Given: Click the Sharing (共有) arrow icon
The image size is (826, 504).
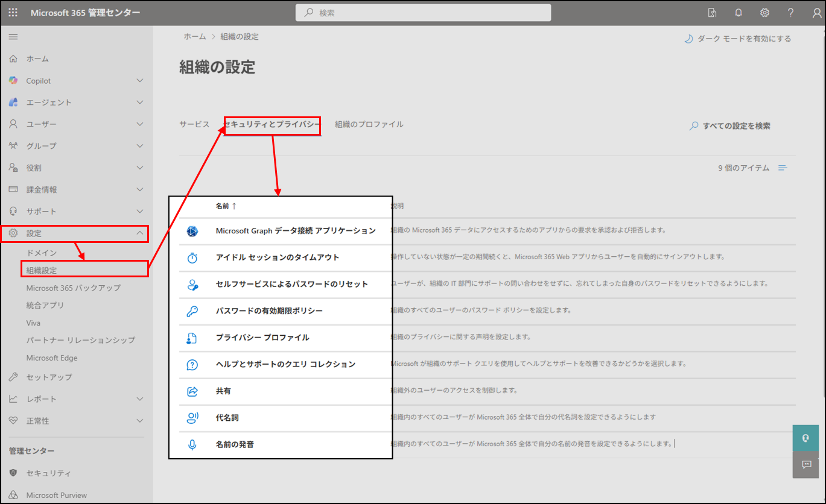Looking at the screenshot, I should tap(192, 391).
